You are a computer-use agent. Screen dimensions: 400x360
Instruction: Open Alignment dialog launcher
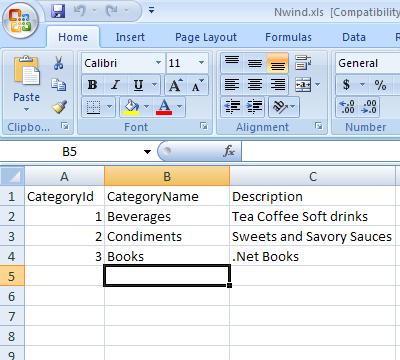pos(319,126)
